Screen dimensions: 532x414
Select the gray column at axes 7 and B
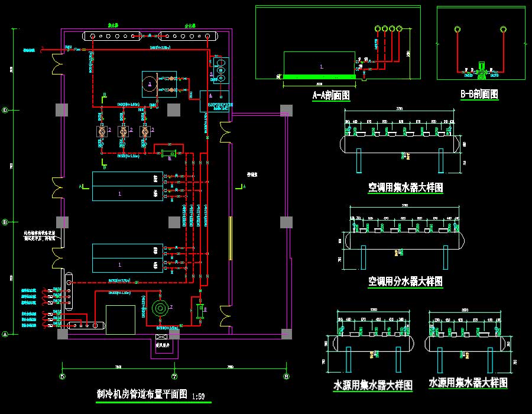174,222
